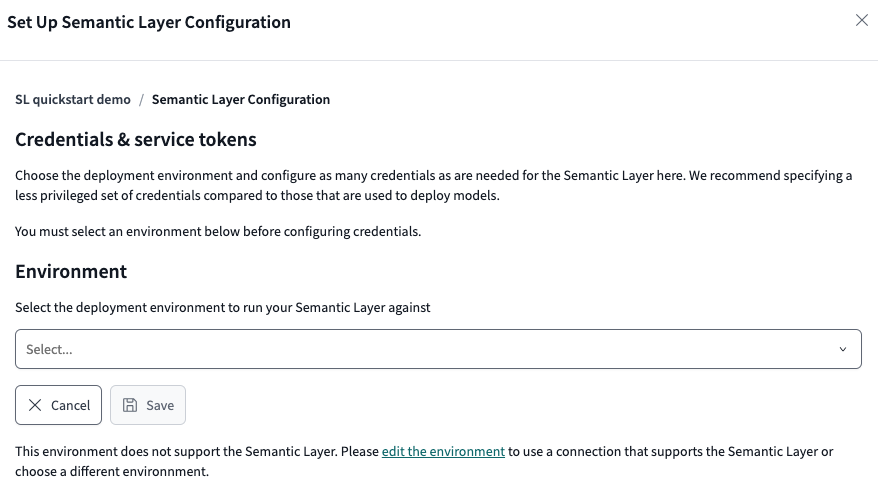878x486 pixels.
Task: Open the deployment environment select box
Action: 438,350
